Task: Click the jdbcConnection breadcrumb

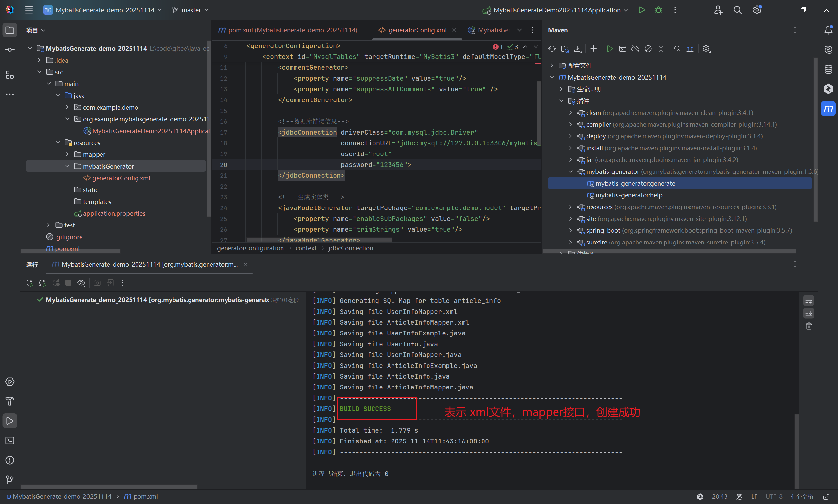Action: point(351,248)
